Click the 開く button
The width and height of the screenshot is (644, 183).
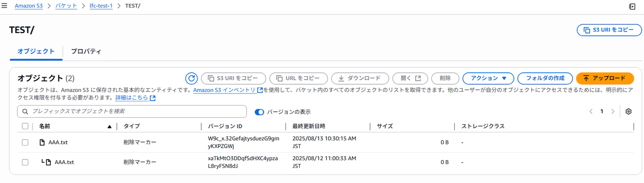click(410, 78)
